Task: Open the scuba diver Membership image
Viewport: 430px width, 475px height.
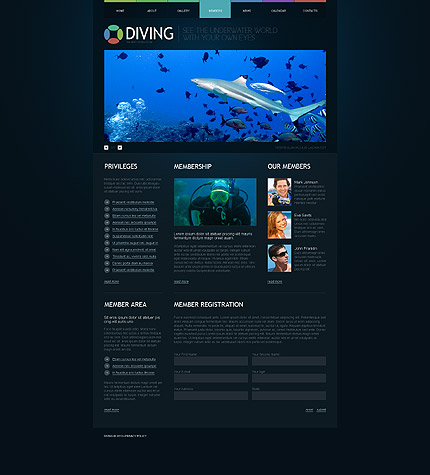Action: 215,202
